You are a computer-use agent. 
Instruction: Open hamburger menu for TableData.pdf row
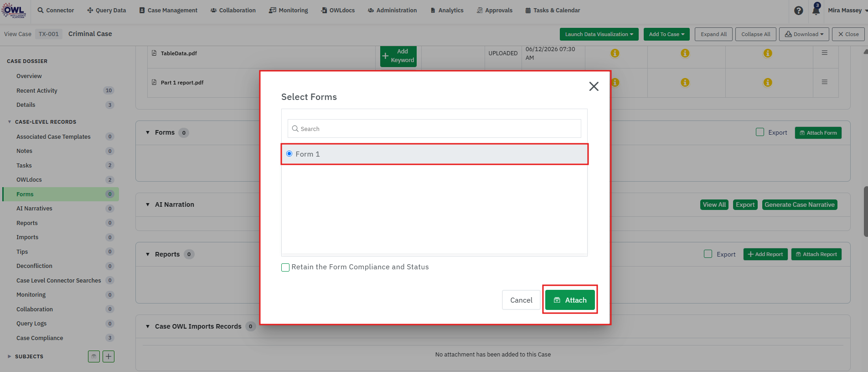coord(825,53)
